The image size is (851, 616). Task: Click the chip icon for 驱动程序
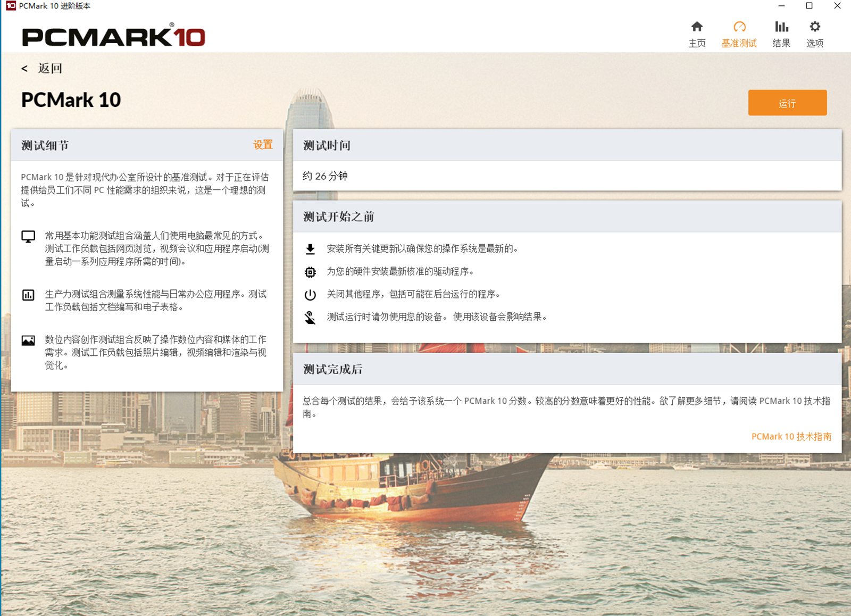tap(310, 272)
